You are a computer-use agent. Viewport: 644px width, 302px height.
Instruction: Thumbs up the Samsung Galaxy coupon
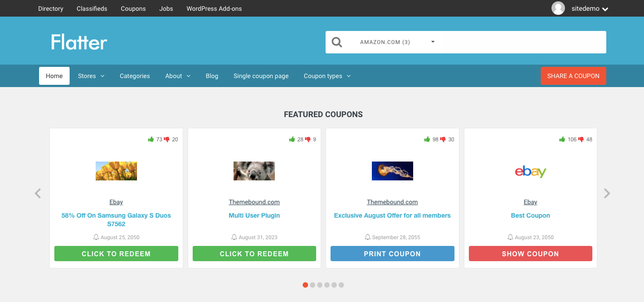coord(151,140)
